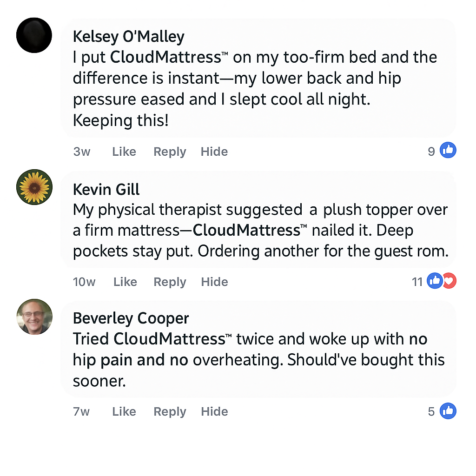
Task: Open Kelsey O'Malley's profile name link
Action: pos(129,36)
